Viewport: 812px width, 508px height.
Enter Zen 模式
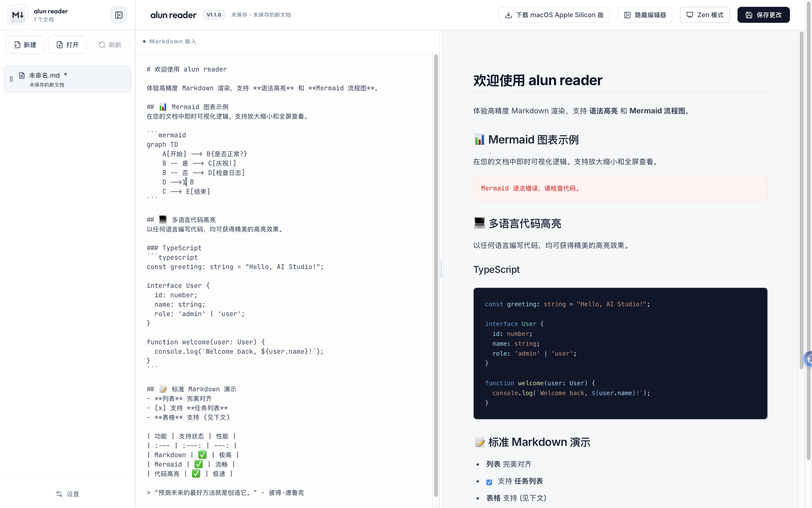click(x=705, y=15)
